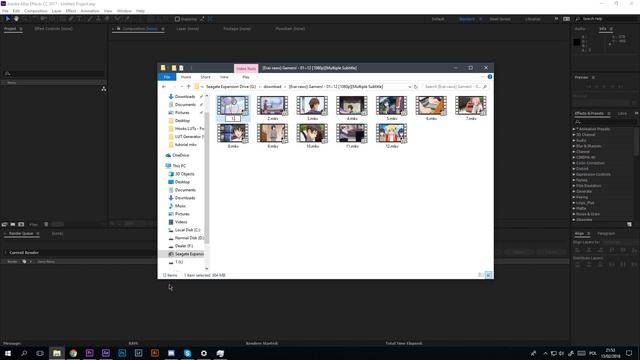The width and height of the screenshot is (640, 360).
Task: Click the Explorer search field
Action: [455, 87]
